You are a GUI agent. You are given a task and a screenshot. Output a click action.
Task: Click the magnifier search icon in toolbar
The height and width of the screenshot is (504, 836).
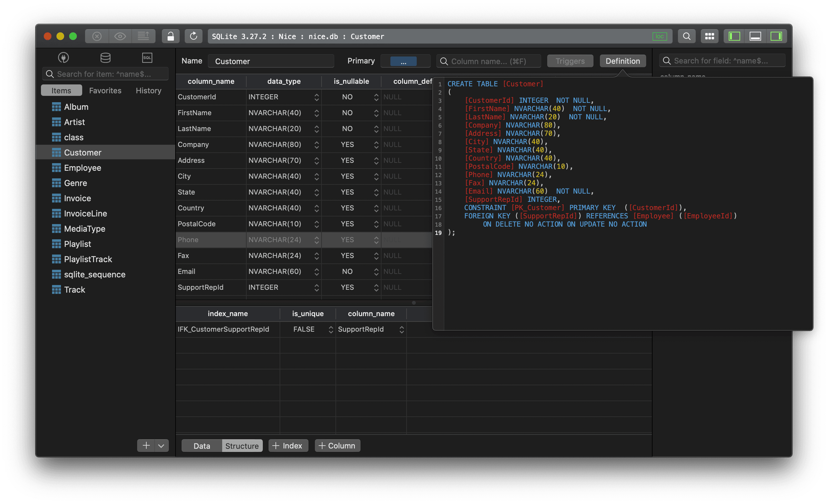click(687, 36)
